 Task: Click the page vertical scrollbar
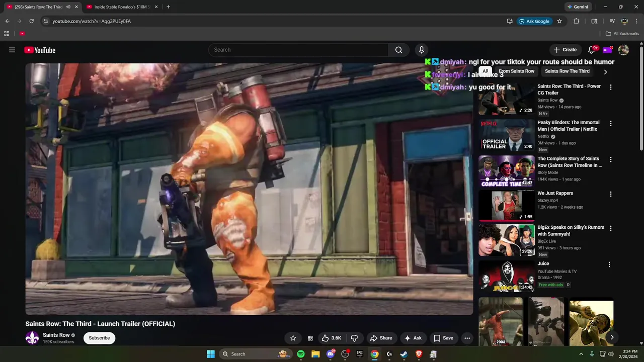[x=641, y=98]
